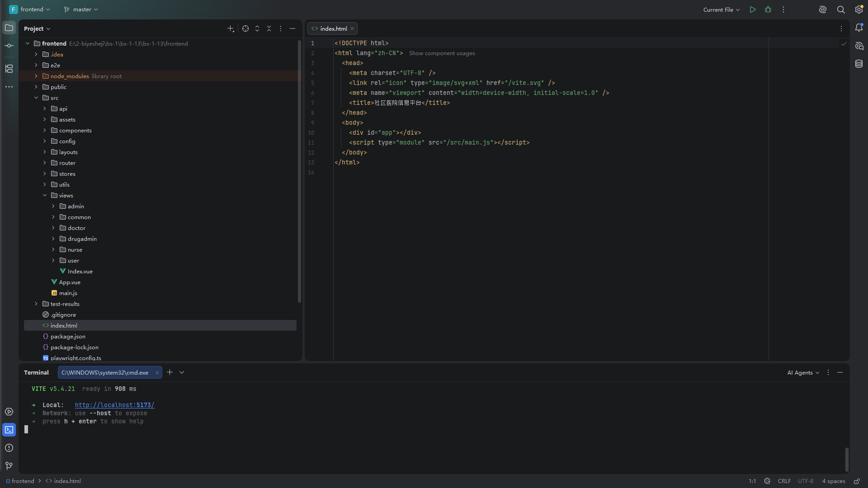Open the Commit tool window

point(9,46)
